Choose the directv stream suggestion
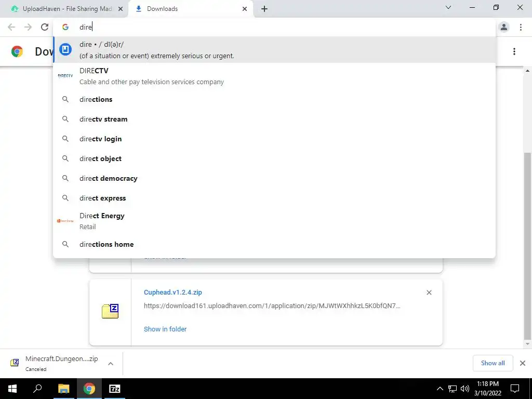Image resolution: width=532 pixels, height=399 pixels. click(x=274, y=119)
